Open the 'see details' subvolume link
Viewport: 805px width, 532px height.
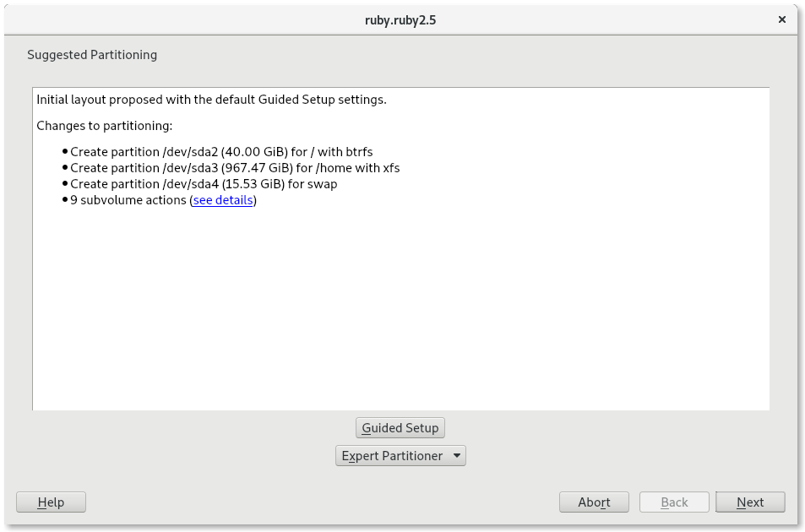pos(223,200)
